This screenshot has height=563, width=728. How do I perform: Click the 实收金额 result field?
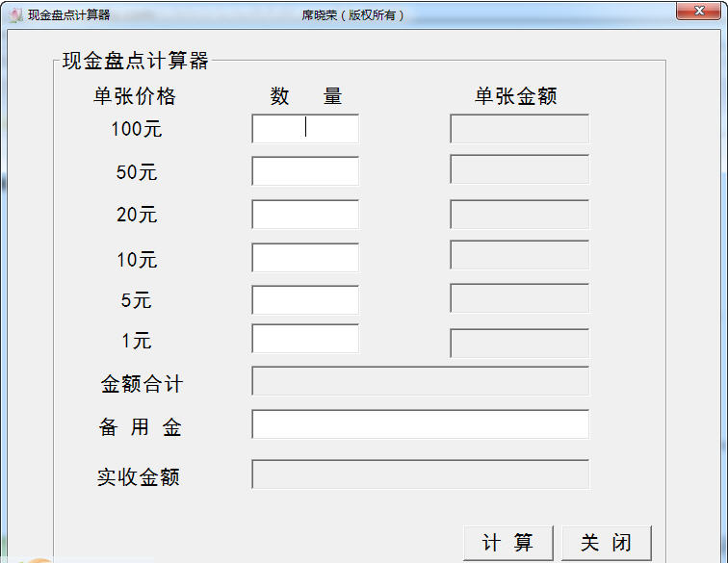point(420,474)
